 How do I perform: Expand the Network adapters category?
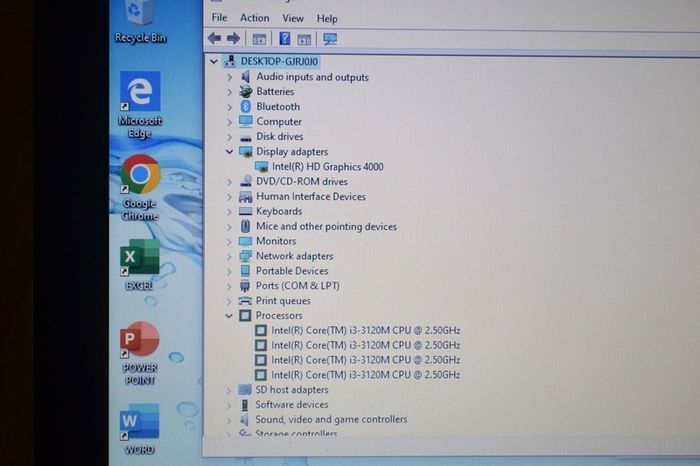tap(229, 256)
